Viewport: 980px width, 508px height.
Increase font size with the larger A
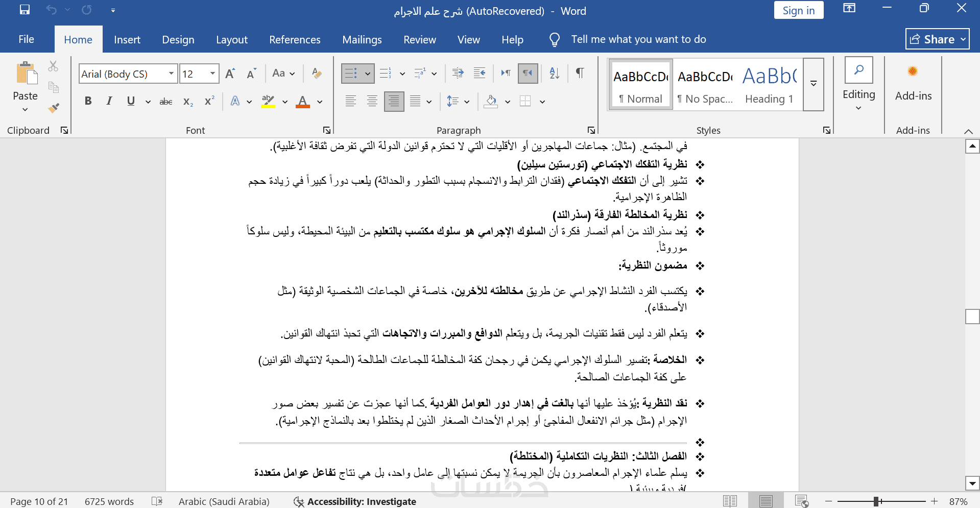pos(230,74)
